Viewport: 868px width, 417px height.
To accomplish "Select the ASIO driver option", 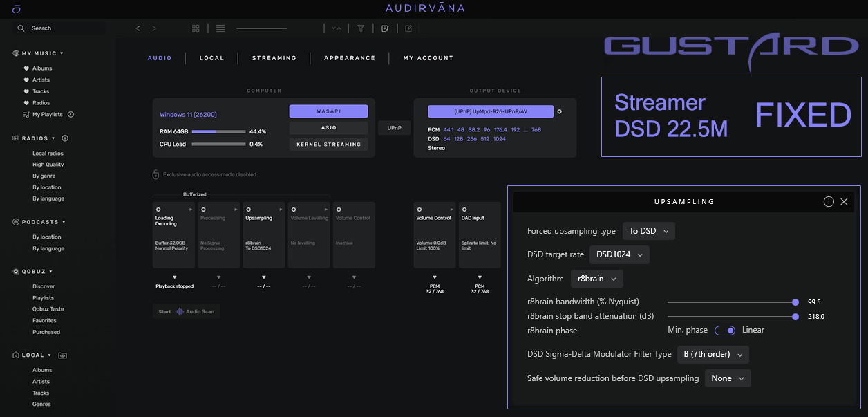I will coord(328,128).
